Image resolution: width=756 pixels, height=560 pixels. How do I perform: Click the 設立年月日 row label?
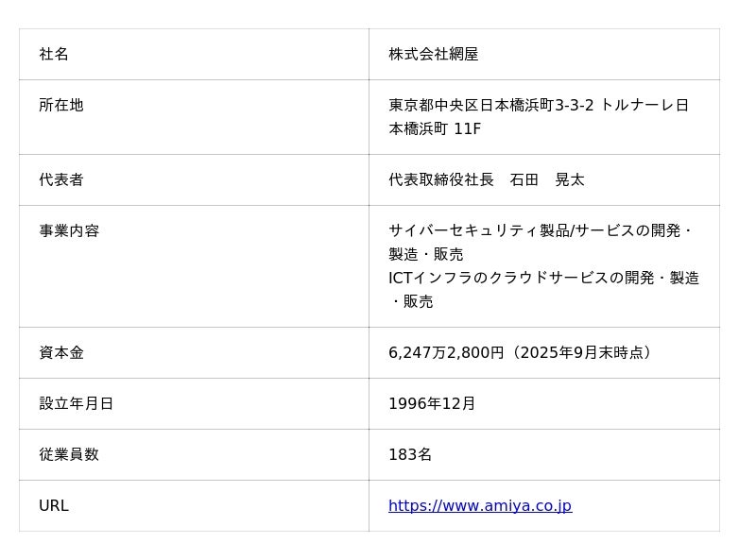(x=77, y=404)
